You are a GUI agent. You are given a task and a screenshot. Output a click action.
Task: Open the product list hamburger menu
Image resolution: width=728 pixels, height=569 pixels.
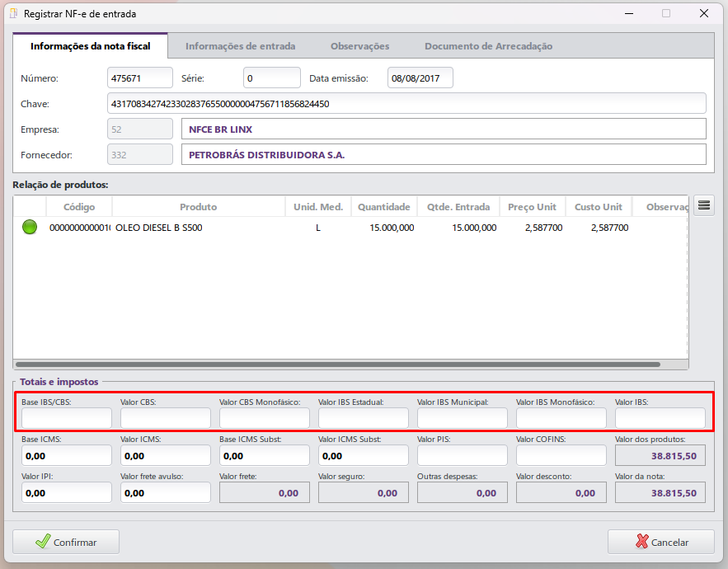coord(703,205)
